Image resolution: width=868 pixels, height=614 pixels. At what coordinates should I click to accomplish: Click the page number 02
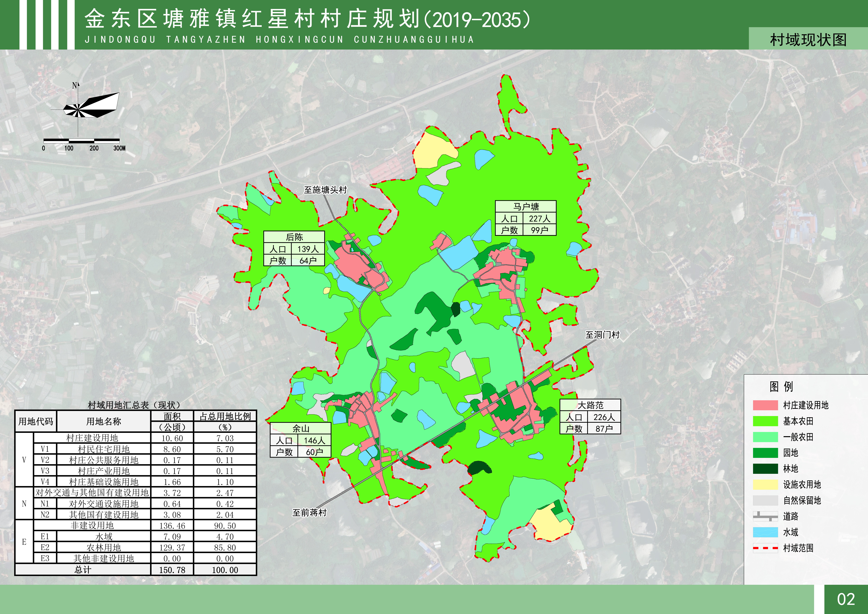pos(846,599)
